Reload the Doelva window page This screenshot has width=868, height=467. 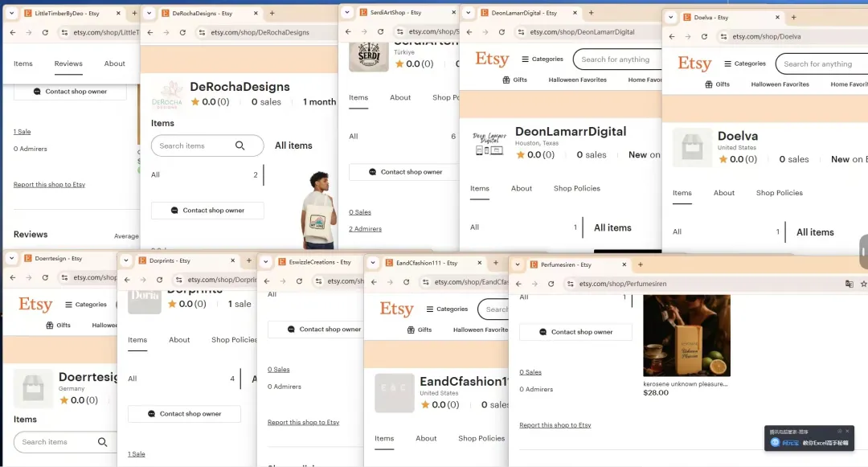[x=704, y=36]
